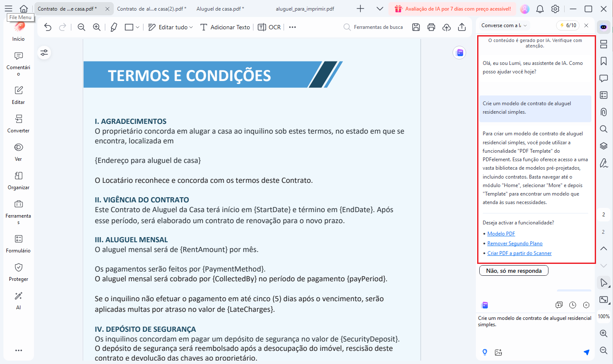Add an image to the AI prompt
The height and width of the screenshot is (364, 613).
[498, 352]
